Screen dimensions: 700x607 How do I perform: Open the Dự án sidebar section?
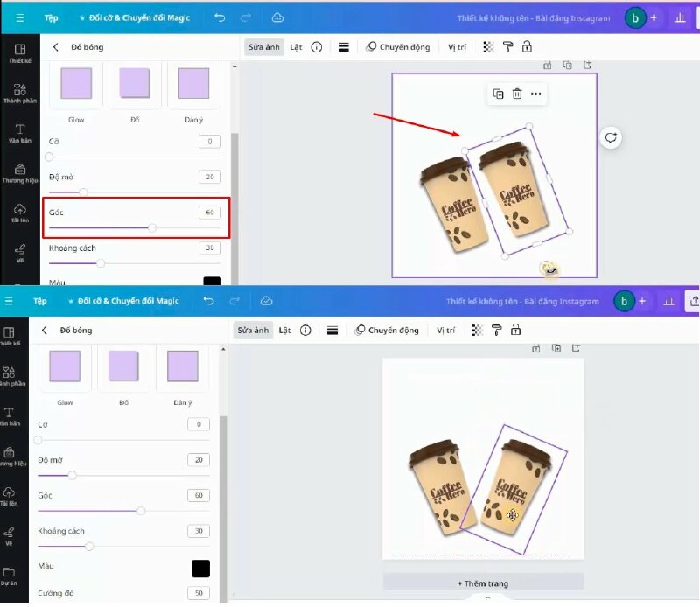point(9,576)
